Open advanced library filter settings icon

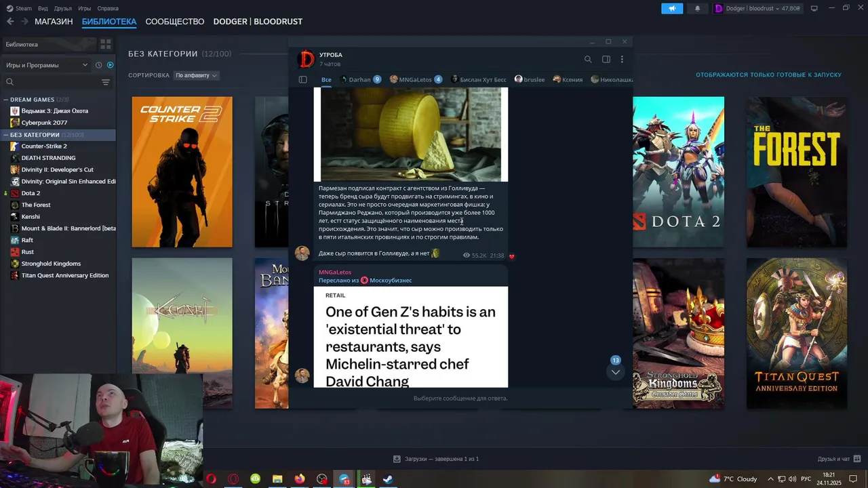[x=106, y=82]
